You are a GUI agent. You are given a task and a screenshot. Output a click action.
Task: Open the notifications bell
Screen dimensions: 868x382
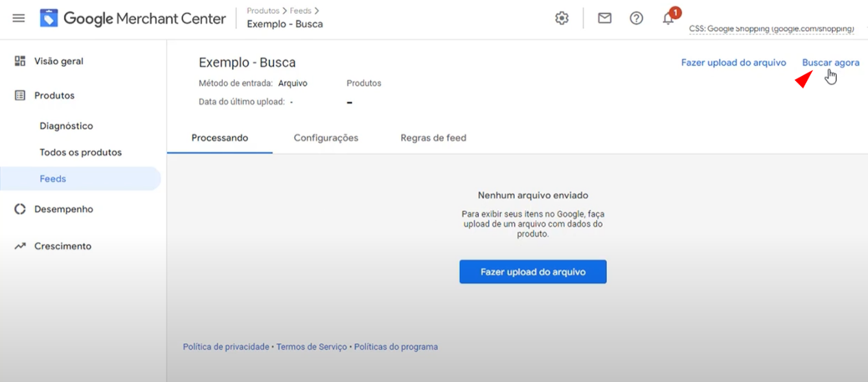tap(668, 18)
